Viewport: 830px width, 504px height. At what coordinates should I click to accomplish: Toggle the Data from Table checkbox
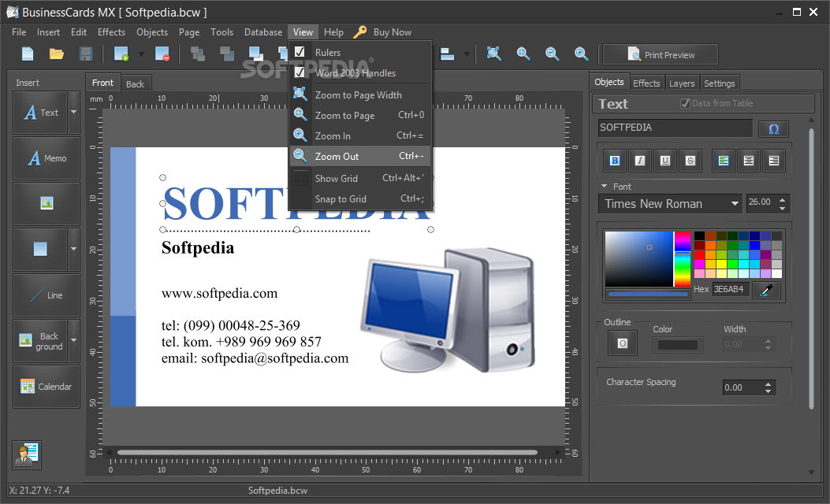(x=685, y=104)
